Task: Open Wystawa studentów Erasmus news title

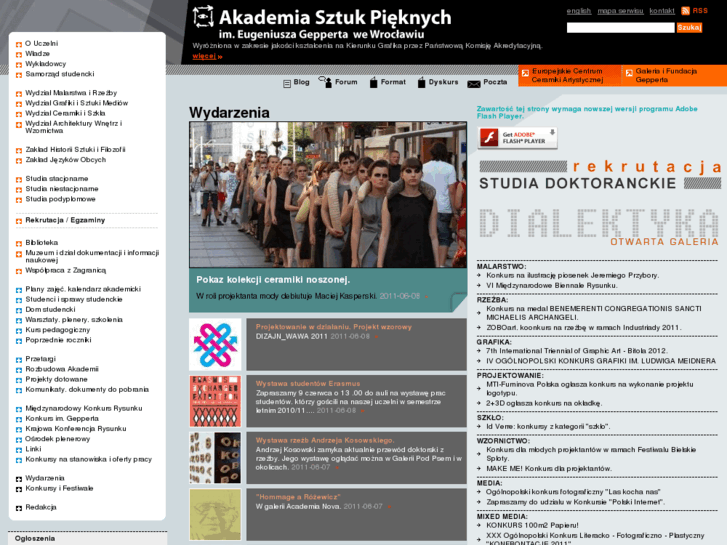Action: (x=307, y=384)
